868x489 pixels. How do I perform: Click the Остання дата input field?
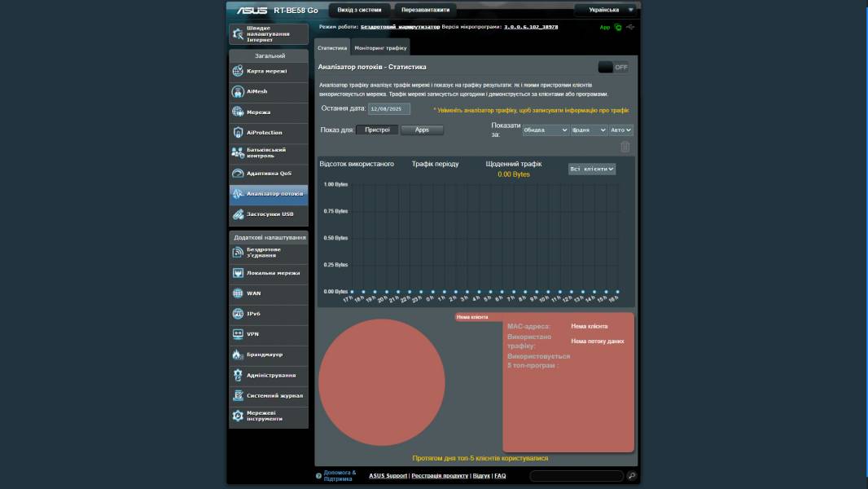point(389,108)
